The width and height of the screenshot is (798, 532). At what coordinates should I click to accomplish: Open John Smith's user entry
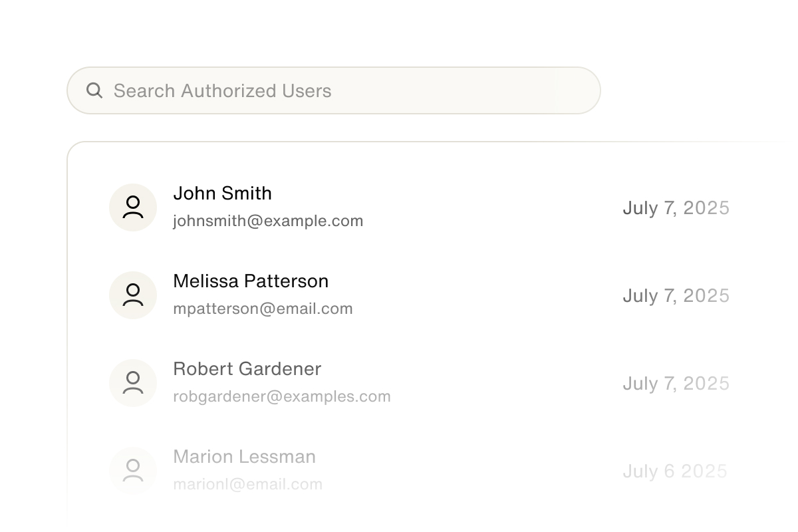(222, 194)
